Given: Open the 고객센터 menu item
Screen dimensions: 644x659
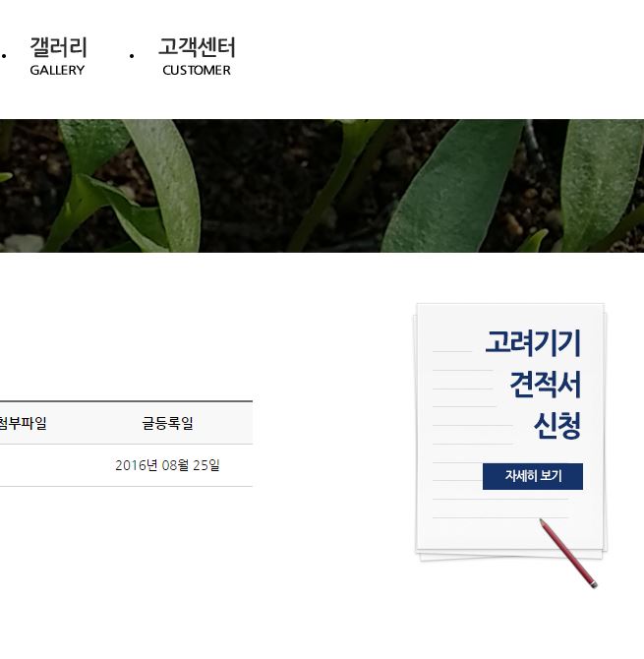Looking at the screenshot, I should (197, 47).
